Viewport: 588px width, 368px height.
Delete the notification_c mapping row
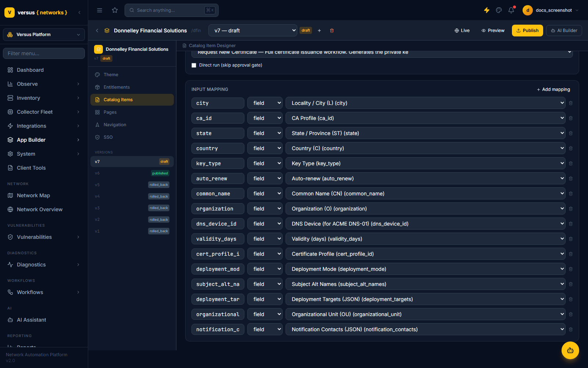pos(571,329)
